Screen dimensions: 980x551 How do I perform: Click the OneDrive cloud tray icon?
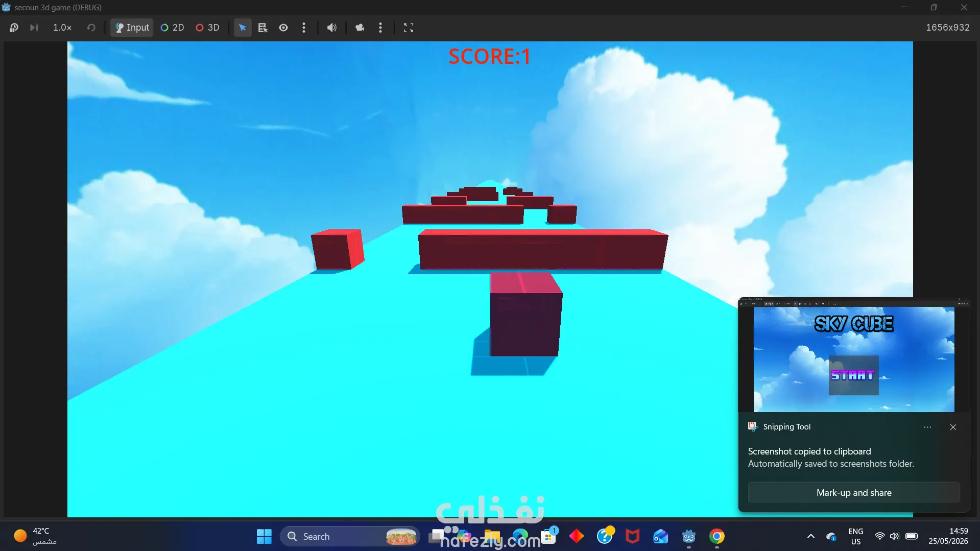pos(831,536)
